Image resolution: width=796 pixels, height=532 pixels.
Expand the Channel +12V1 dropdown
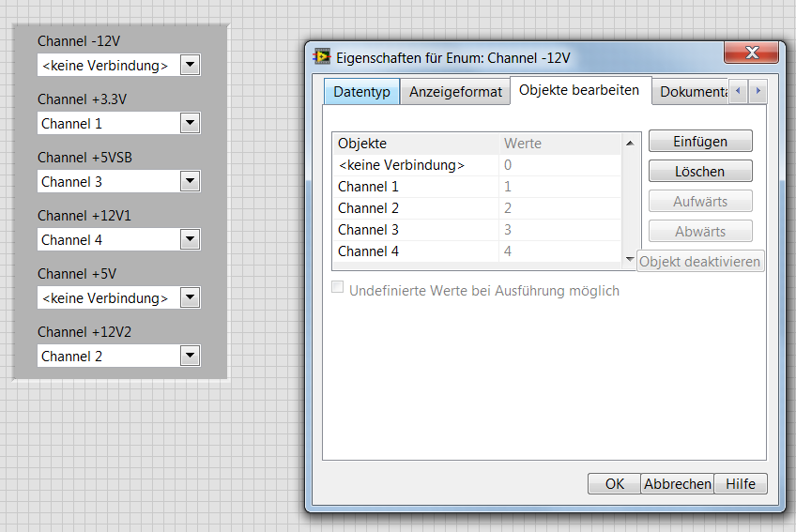(190, 239)
